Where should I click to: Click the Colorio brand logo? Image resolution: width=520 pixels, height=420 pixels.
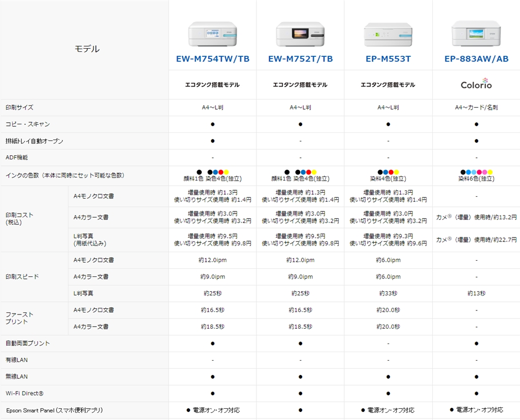[476, 84]
